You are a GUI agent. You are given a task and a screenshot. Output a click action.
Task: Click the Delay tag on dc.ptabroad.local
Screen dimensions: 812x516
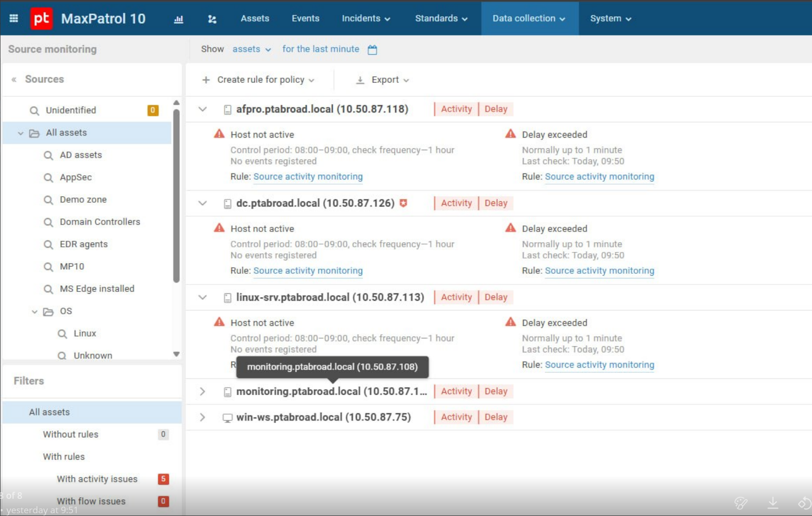[x=496, y=203]
